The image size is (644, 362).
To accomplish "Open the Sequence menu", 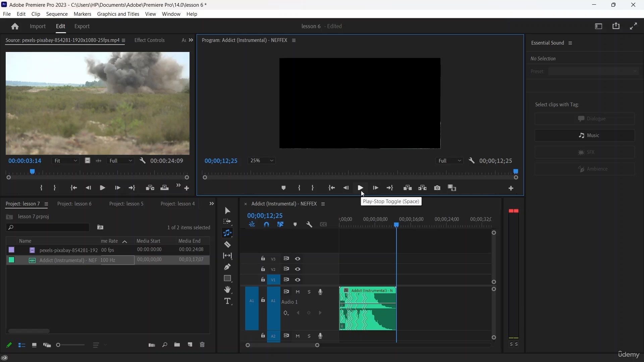I will (x=57, y=14).
